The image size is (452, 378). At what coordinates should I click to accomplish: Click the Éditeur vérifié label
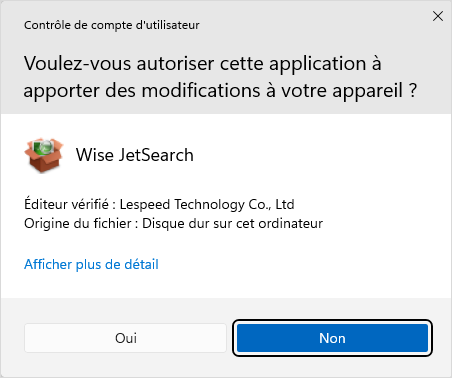66,204
